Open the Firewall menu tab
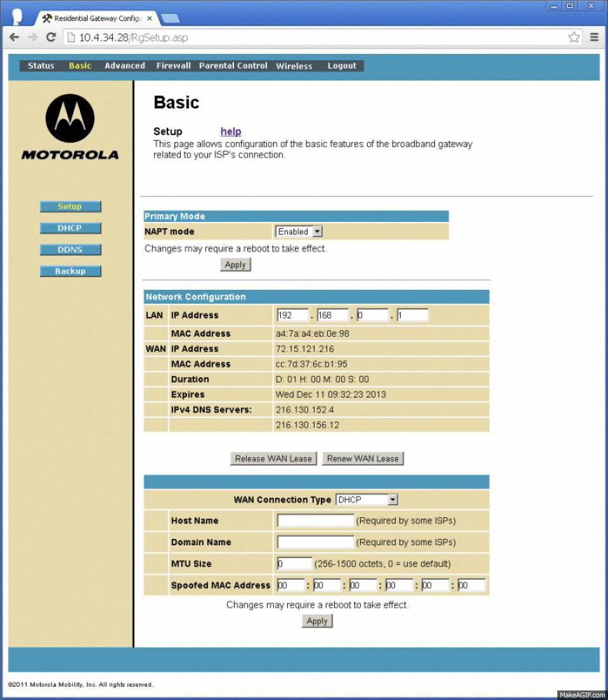This screenshot has width=608, height=700. (173, 66)
